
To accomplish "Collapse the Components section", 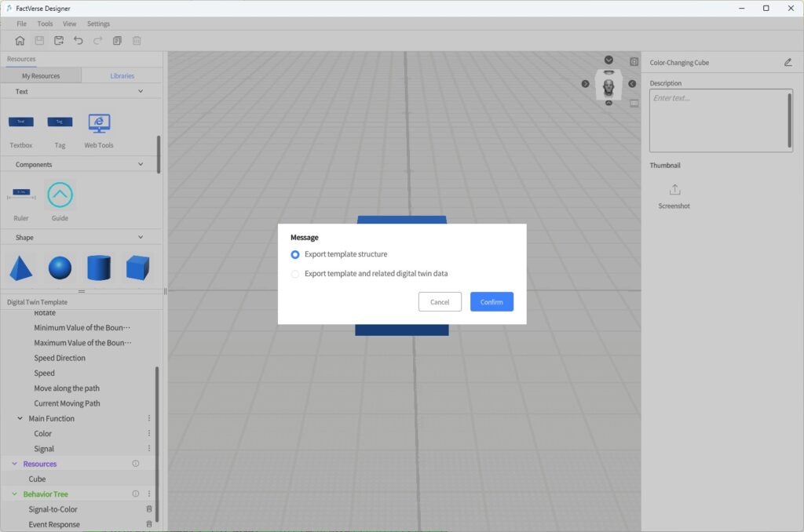I will (x=141, y=164).
